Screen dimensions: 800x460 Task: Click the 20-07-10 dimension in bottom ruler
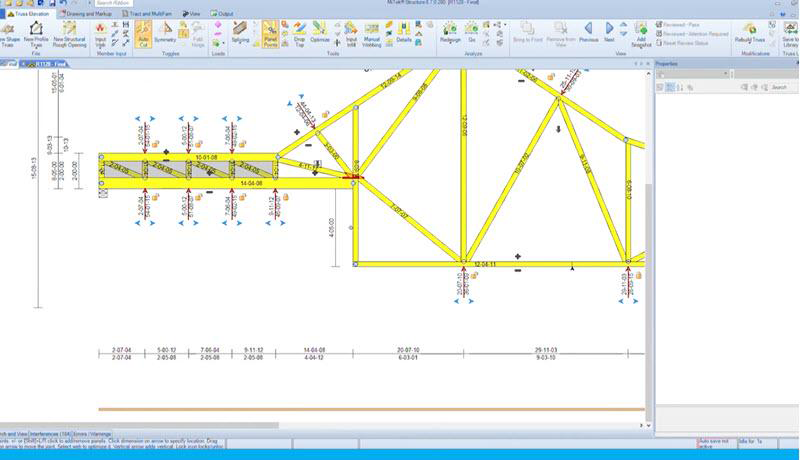click(408, 350)
